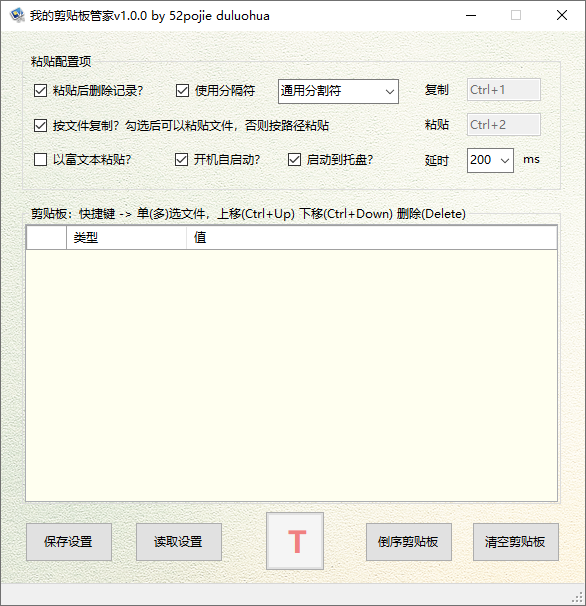
Task: Minimize the clipboard manager window
Action: pos(471,15)
